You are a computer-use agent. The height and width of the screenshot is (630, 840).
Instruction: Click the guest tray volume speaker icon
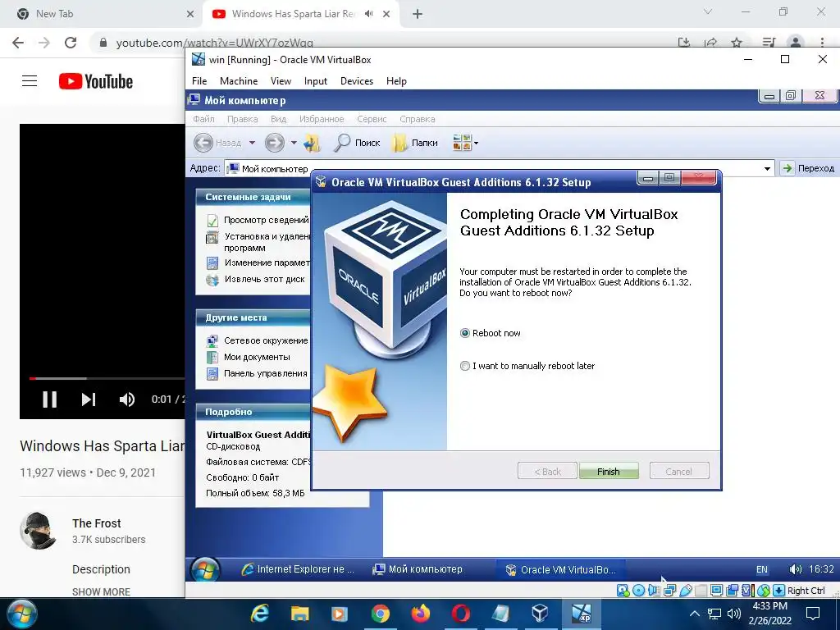795,569
